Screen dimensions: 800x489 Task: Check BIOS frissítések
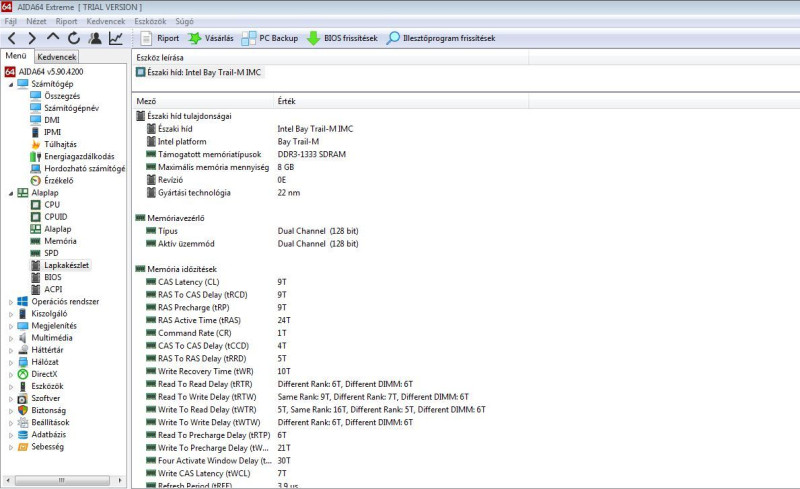342,38
